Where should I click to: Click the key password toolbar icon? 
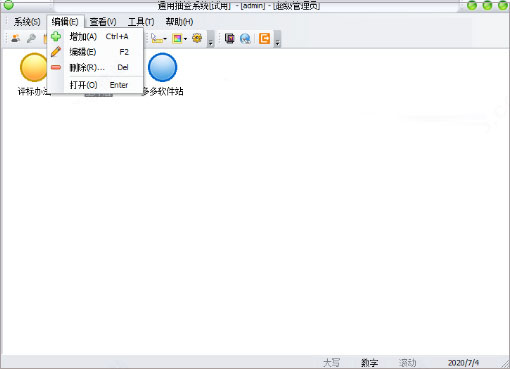pyautogui.click(x=31, y=39)
